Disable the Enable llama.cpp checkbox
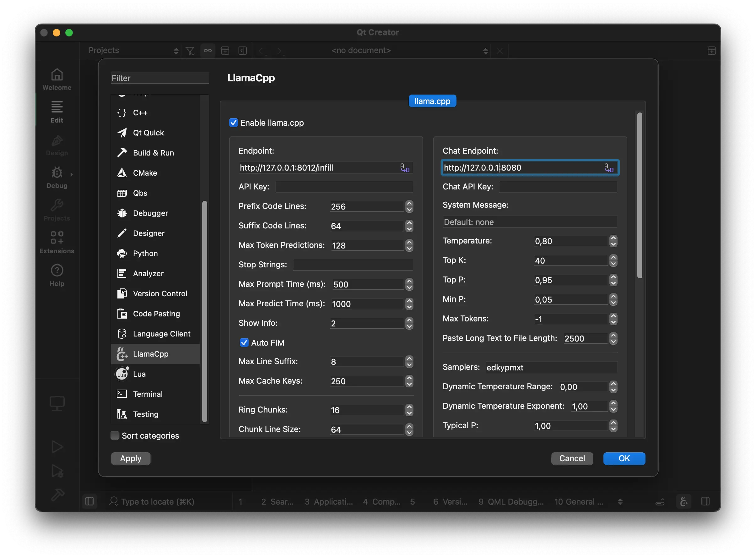 point(234,123)
